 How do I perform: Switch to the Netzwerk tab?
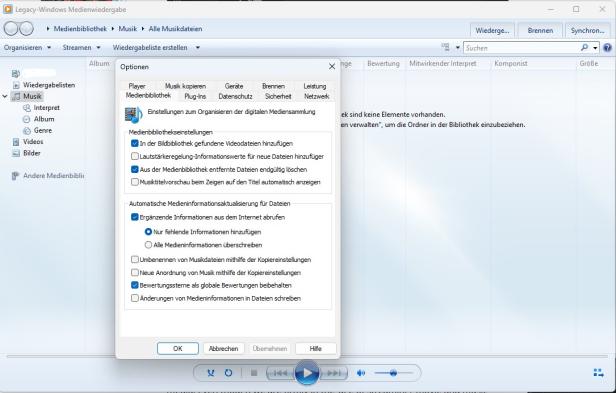click(x=317, y=96)
